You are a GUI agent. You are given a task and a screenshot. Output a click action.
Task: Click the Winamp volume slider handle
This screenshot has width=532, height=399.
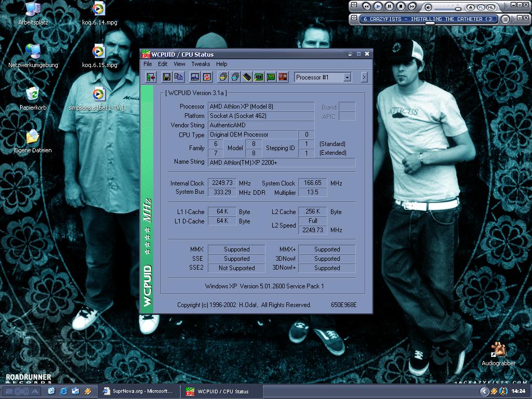(x=458, y=8)
